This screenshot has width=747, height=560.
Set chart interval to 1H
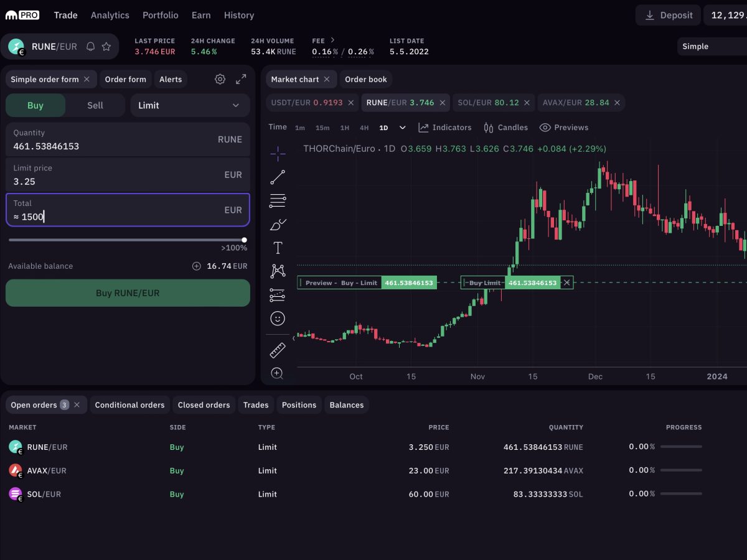344,128
